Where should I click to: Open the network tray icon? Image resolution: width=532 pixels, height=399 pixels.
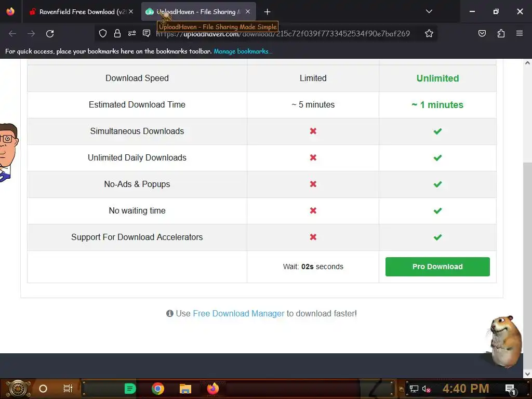[x=414, y=389]
